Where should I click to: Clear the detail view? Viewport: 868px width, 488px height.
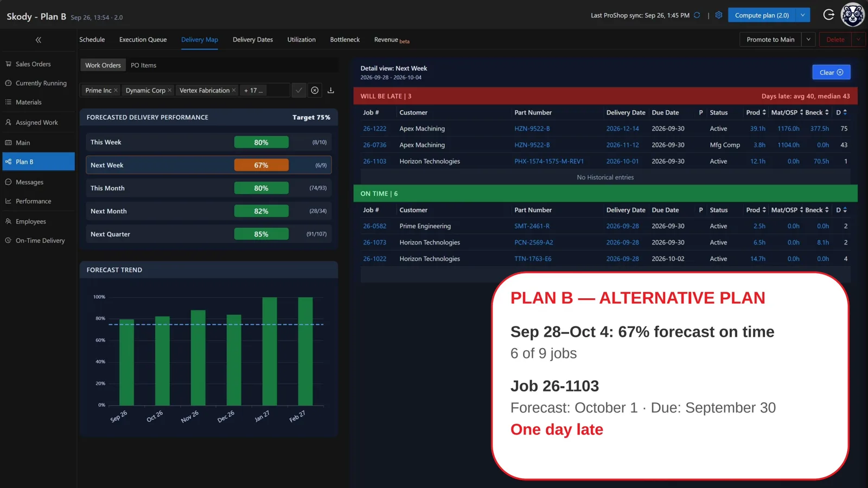click(831, 72)
